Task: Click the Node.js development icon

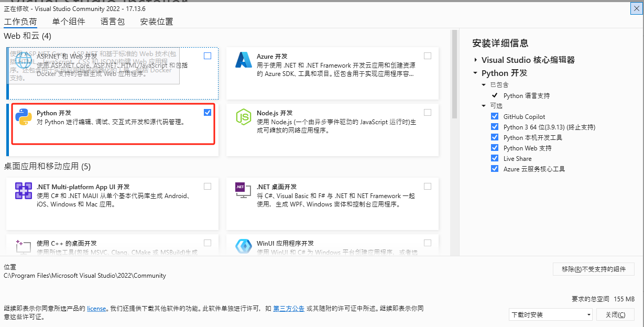Action: tap(244, 117)
